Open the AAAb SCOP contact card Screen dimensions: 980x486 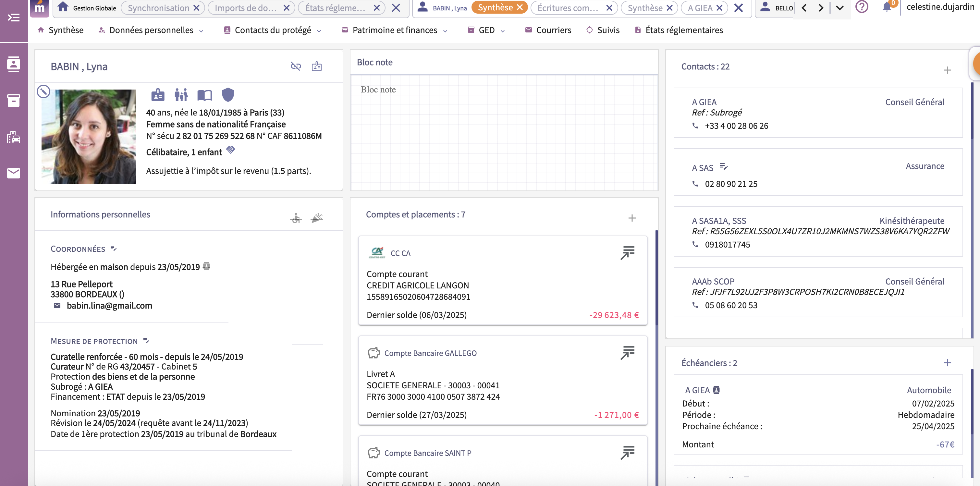(x=818, y=292)
